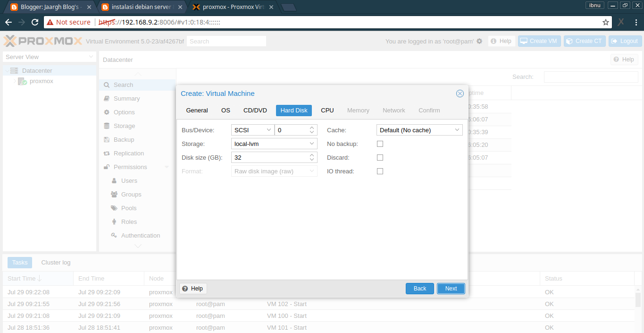The image size is (644, 333).
Task: Switch to the General tab
Action: [197, 111]
